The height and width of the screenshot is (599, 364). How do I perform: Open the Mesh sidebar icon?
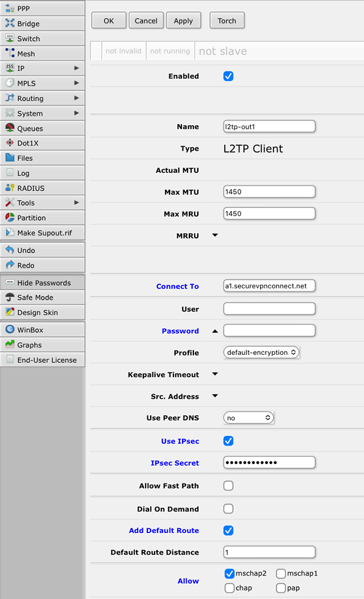(10, 53)
